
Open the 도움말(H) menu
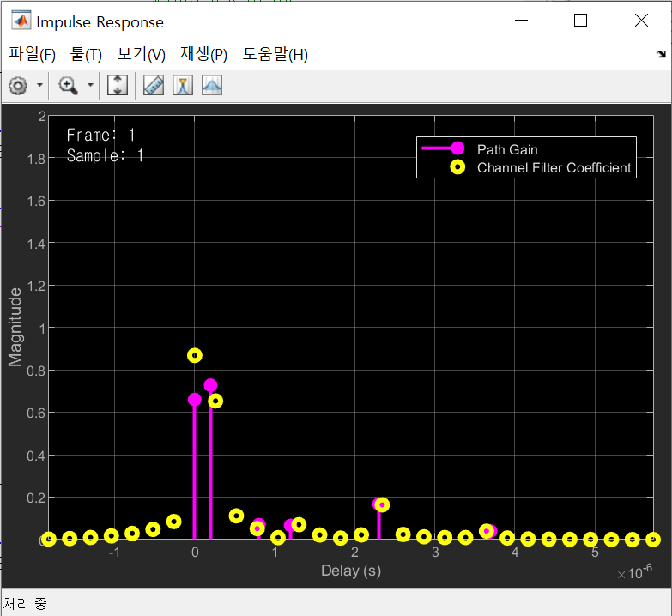(275, 54)
